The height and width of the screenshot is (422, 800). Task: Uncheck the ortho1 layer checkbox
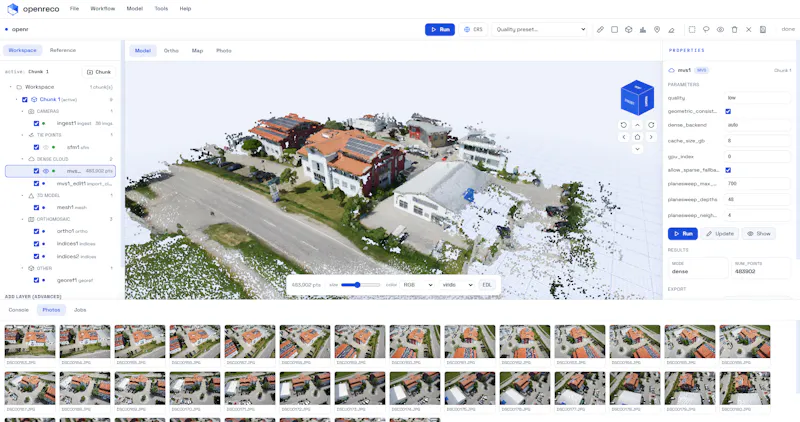point(36,231)
